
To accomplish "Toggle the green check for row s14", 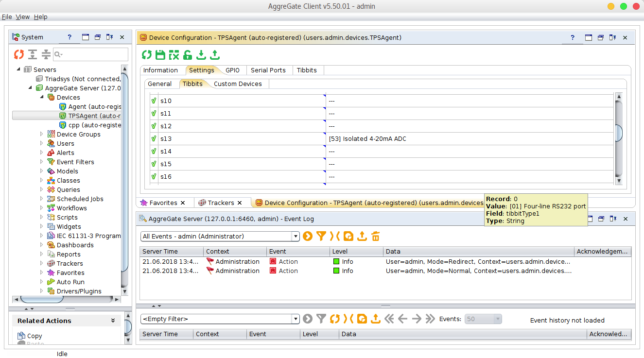I will pyautogui.click(x=154, y=151).
